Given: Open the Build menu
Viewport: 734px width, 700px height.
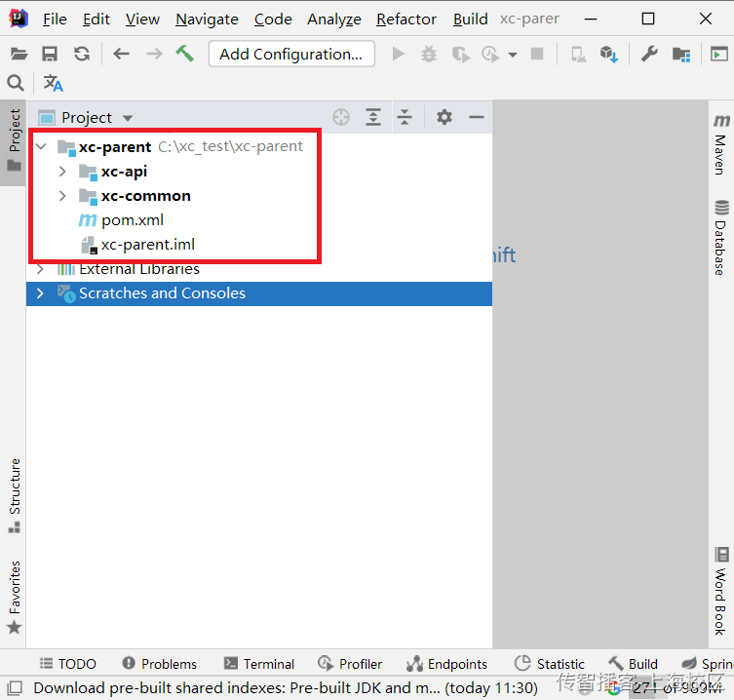Looking at the screenshot, I should pyautogui.click(x=471, y=19).
